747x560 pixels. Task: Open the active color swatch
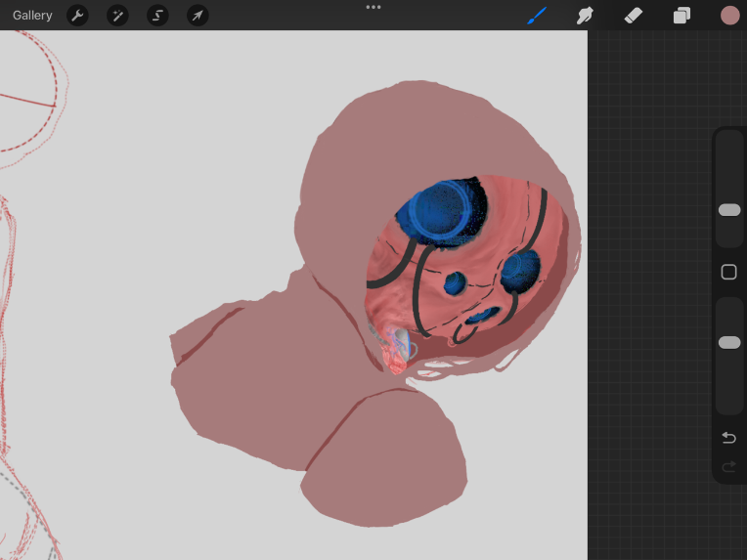729,16
